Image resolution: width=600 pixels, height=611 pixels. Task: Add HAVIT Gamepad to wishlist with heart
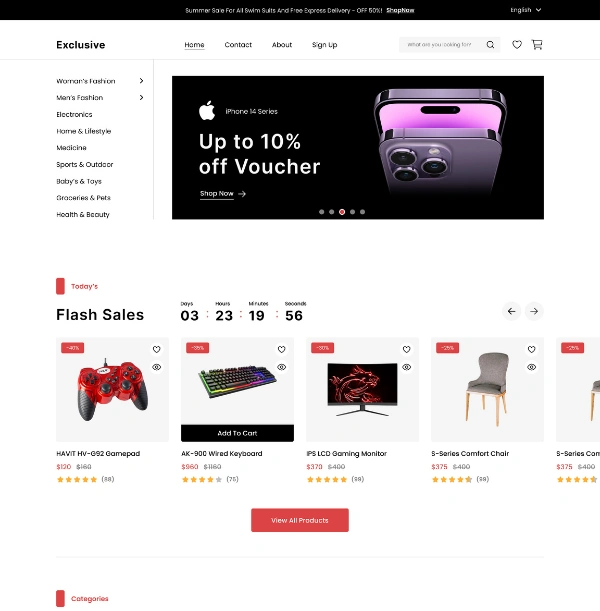157,349
